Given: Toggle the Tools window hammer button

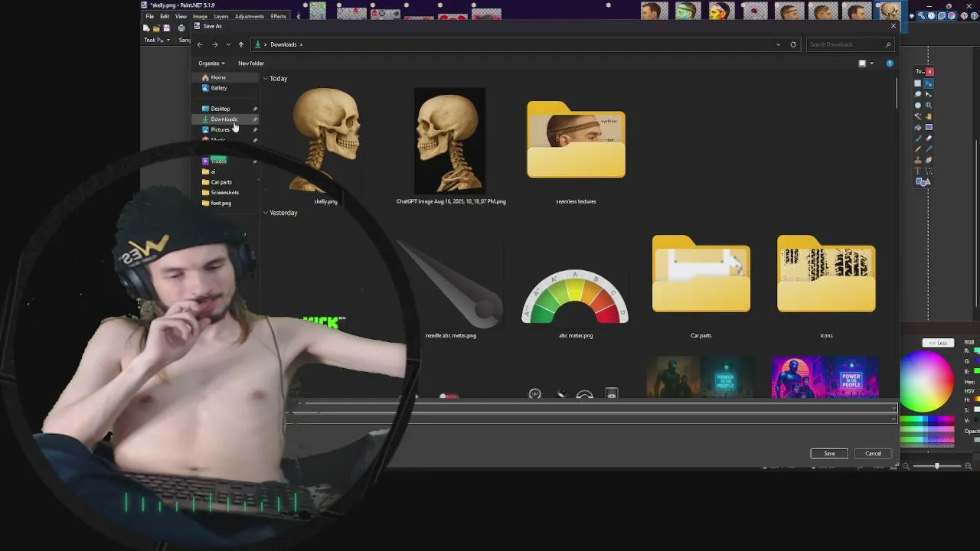Looking at the screenshot, I should click(921, 15).
